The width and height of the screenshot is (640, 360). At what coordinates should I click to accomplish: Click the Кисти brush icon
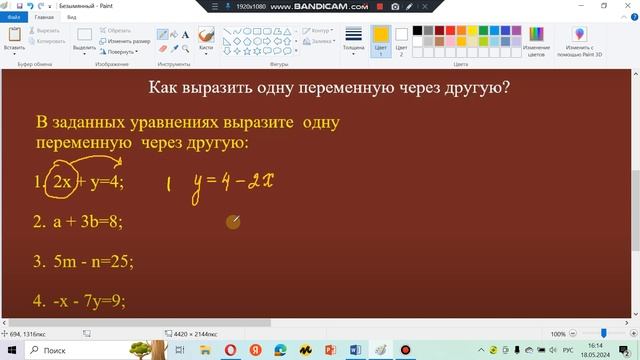click(x=206, y=35)
